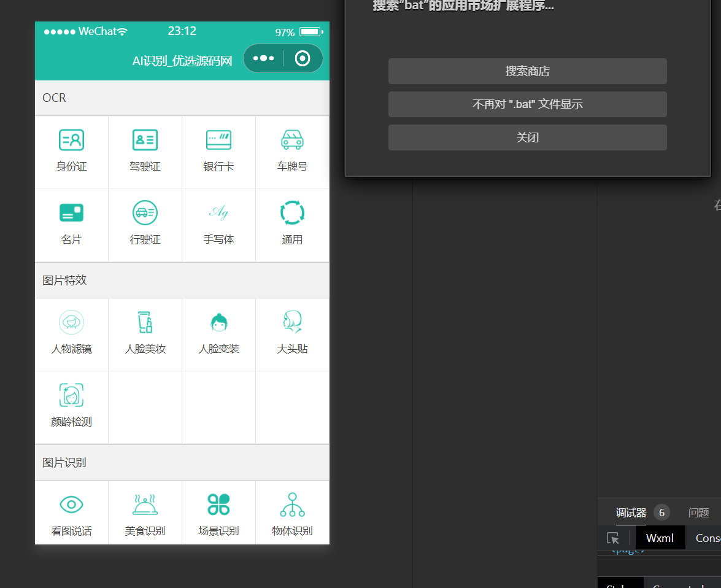Dismiss the notification with 关闭 button

tap(528, 137)
